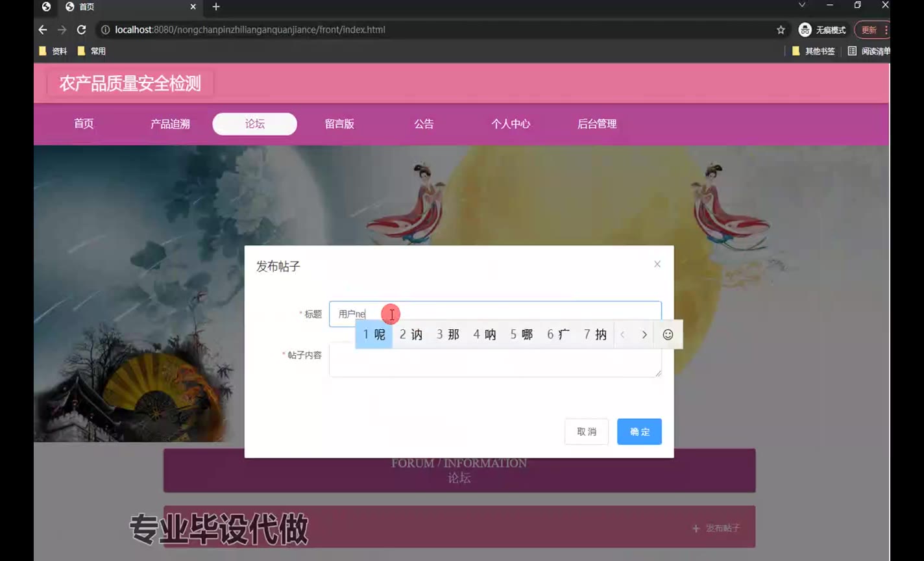Image resolution: width=924 pixels, height=561 pixels.
Task: Click the 帖子内容 text area
Action: 495,360
